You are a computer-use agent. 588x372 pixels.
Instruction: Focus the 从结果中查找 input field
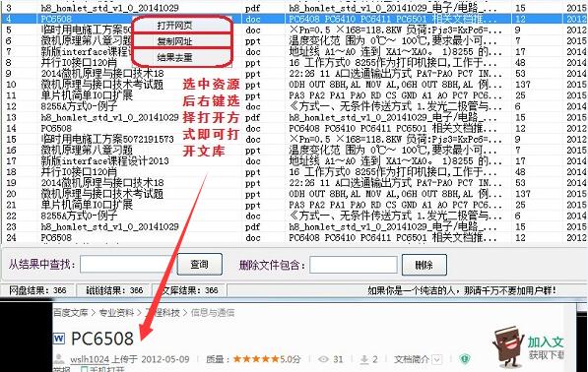coord(127,265)
